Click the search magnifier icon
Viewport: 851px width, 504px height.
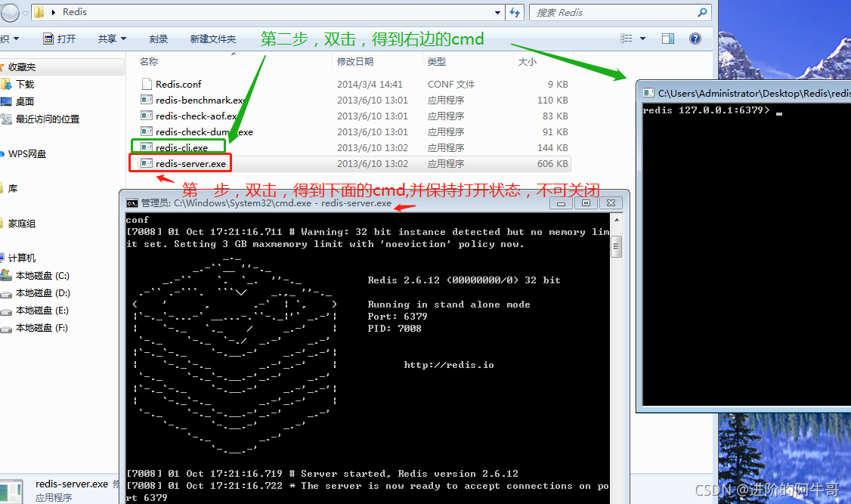pos(702,12)
